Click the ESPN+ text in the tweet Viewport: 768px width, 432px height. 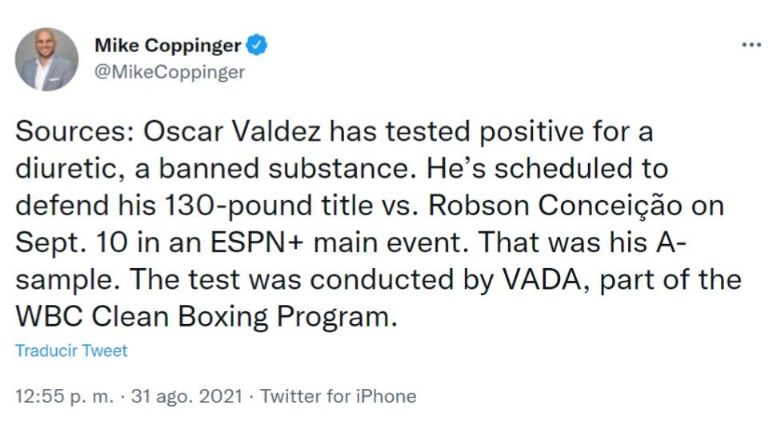pos(244,243)
